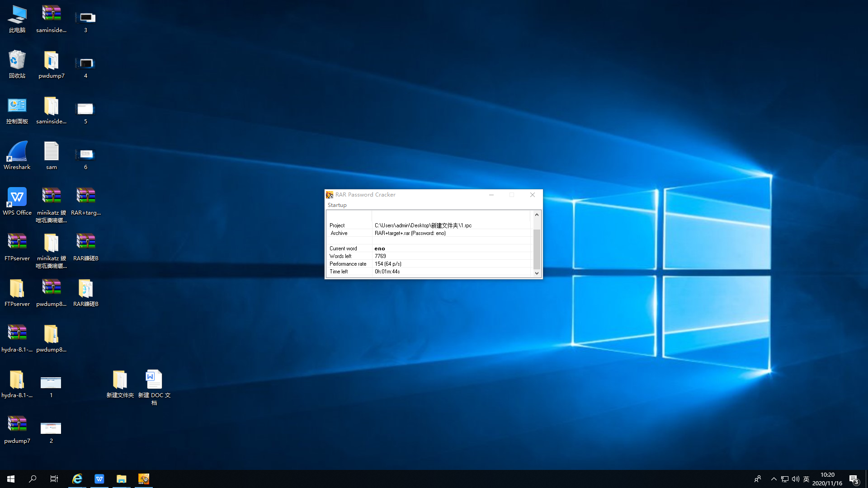Screen dimensions: 868x488
Task: Select the screenshot thumbnail named 3
Action: [x=85, y=18]
